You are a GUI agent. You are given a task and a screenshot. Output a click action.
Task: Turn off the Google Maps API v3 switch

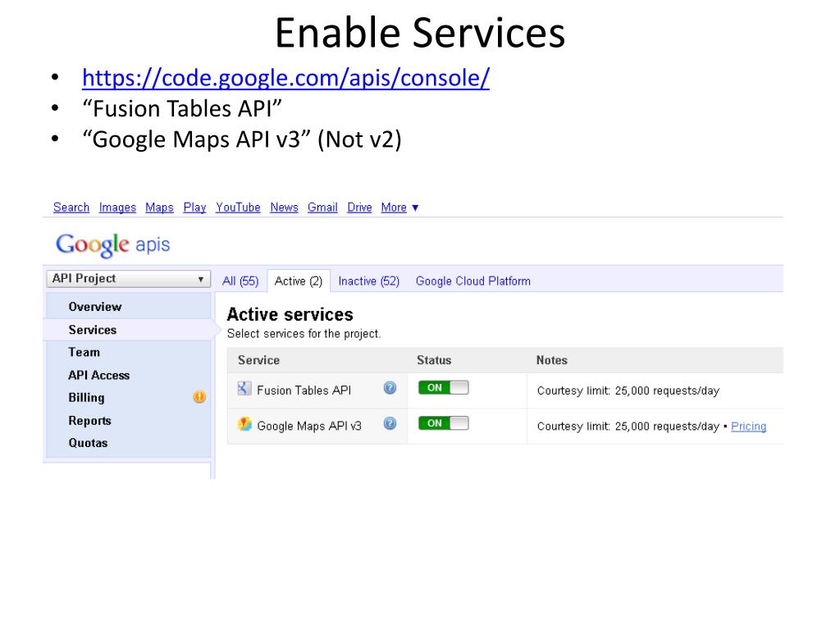click(x=444, y=423)
